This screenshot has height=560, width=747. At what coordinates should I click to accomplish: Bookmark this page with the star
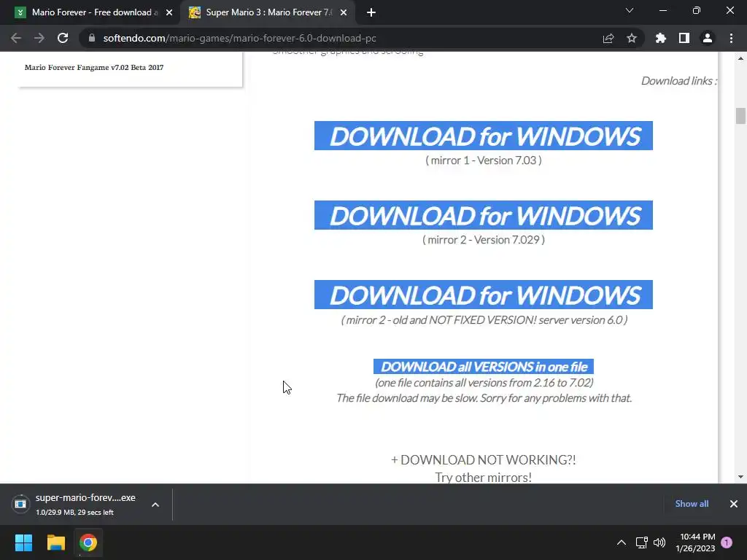[632, 38]
